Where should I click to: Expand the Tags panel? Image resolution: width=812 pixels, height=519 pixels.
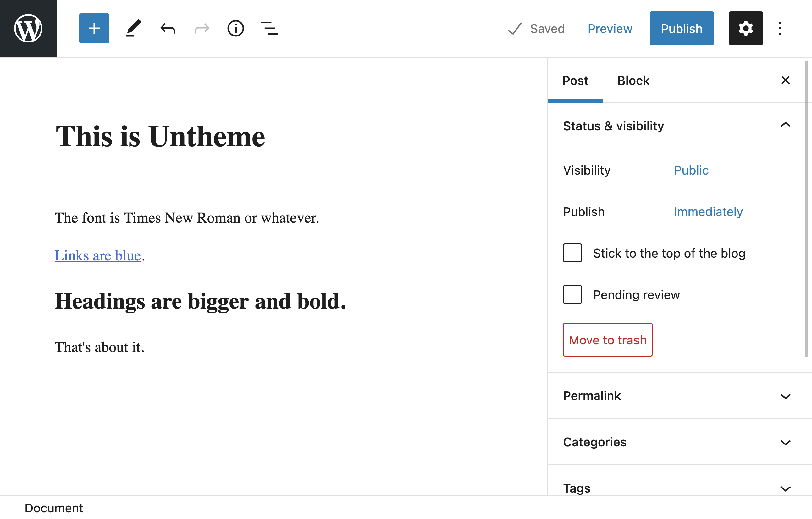click(x=785, y=488)
